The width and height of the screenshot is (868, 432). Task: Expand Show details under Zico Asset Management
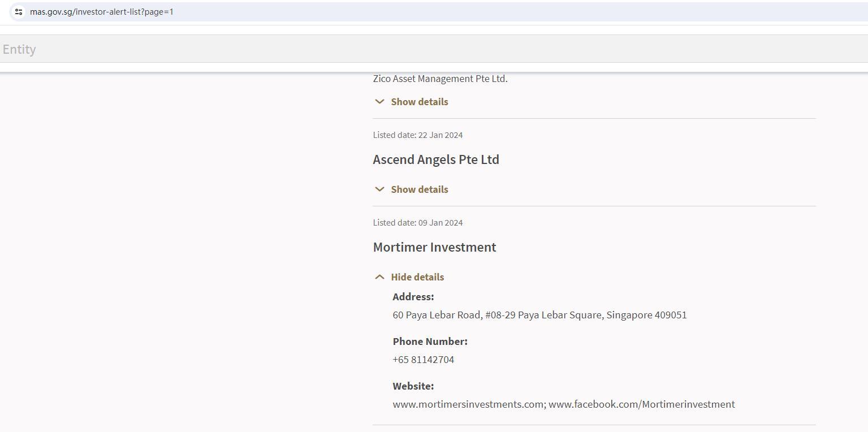[419, 102]
